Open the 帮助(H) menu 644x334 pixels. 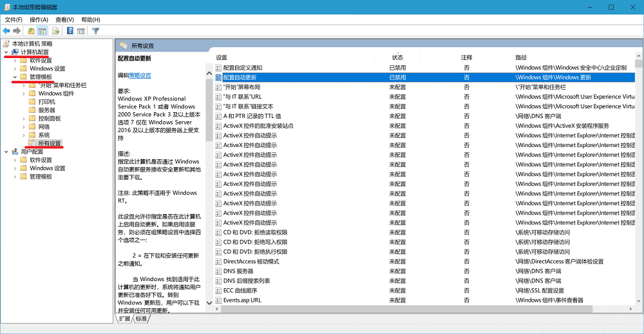coord(91,19)
